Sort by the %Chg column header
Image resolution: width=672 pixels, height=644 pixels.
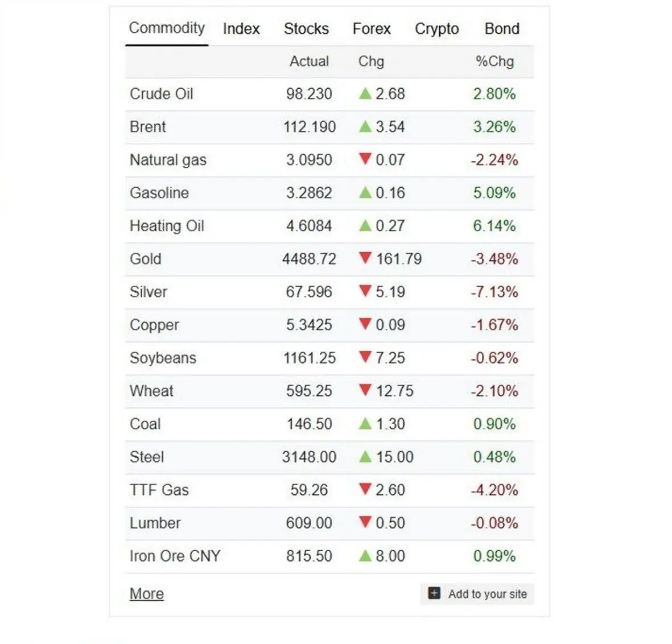(x=494, y=61)
